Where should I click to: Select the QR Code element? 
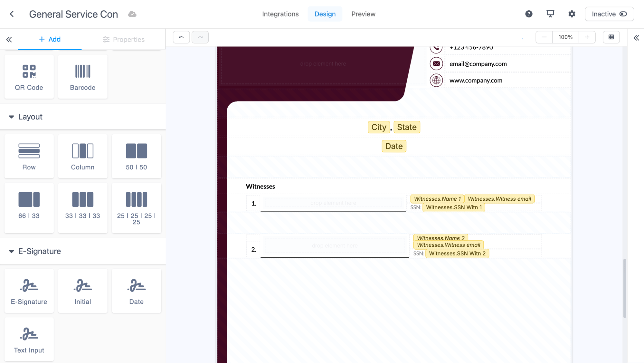pyautogui.click(x=29, y=77)
